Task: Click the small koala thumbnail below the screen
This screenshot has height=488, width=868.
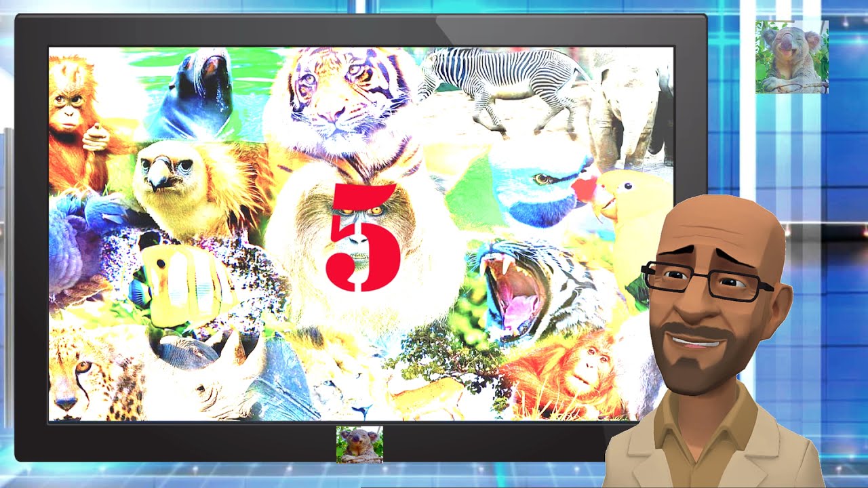Action: pyautogui.click(x=359, y=445)
